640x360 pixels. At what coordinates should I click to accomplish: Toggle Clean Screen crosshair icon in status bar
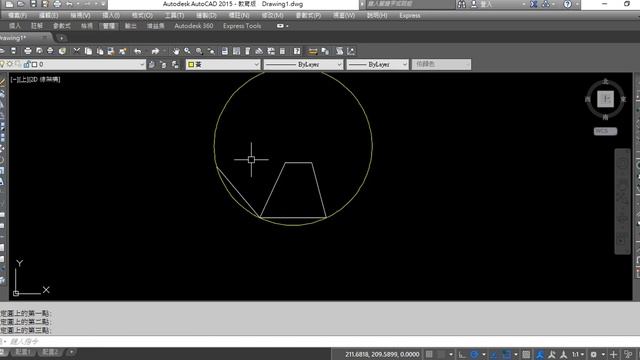(613, 354)
